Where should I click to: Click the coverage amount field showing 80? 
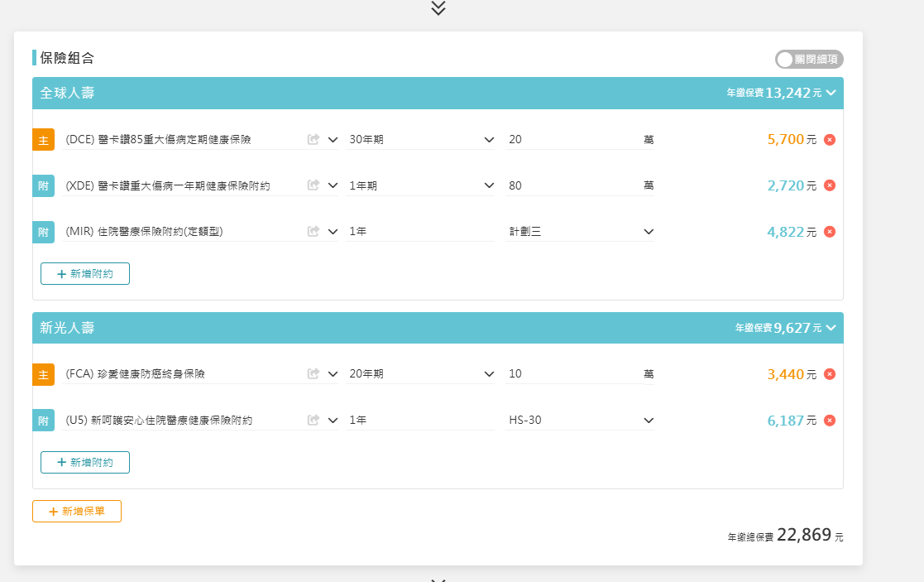tap(571, 186)
